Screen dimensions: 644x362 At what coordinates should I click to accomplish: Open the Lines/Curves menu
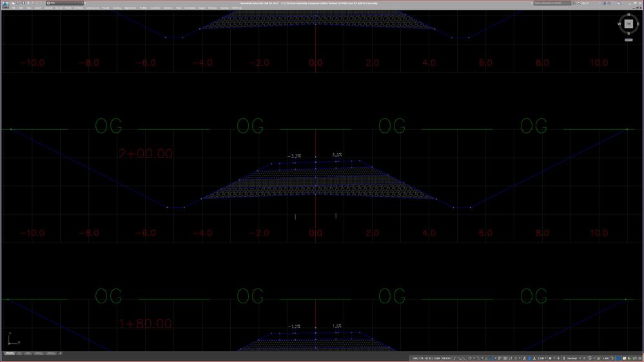tap(92, 8)
